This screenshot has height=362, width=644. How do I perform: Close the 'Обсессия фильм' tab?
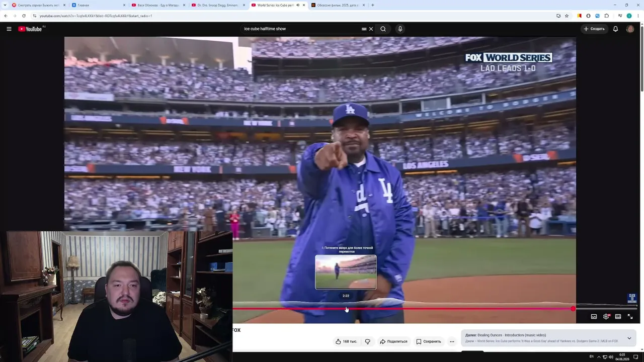click(364, 5)
